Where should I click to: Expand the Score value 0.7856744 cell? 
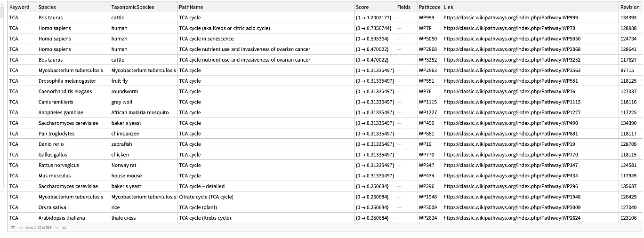click(x=373, y=28)
